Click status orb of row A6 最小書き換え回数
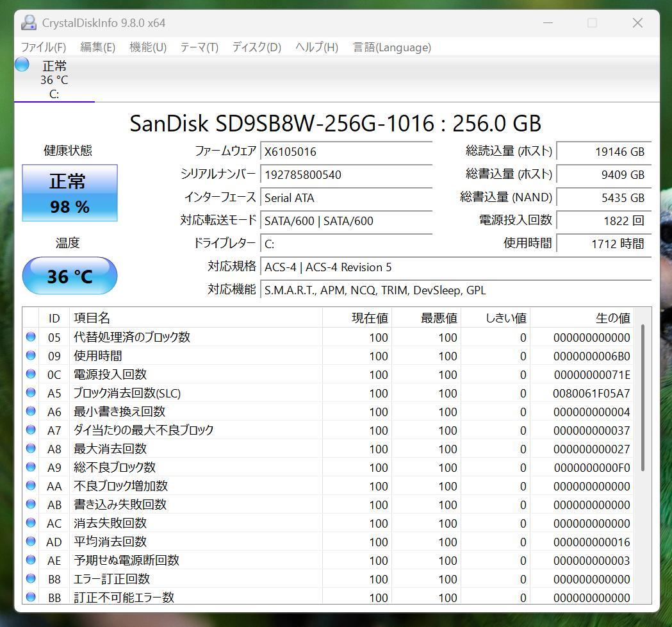672x627 pixels. [x=31, y=411]
